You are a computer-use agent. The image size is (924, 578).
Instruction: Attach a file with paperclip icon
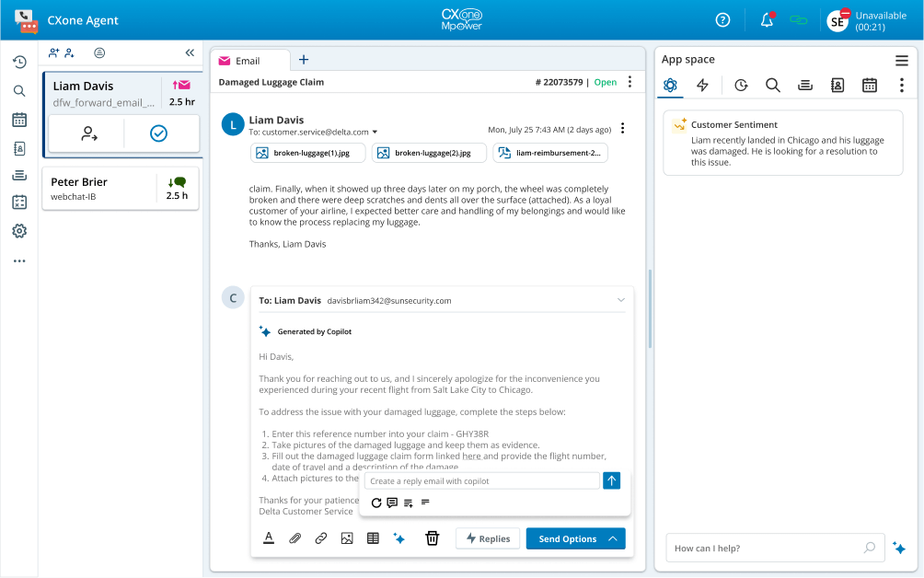pos(295,538)
